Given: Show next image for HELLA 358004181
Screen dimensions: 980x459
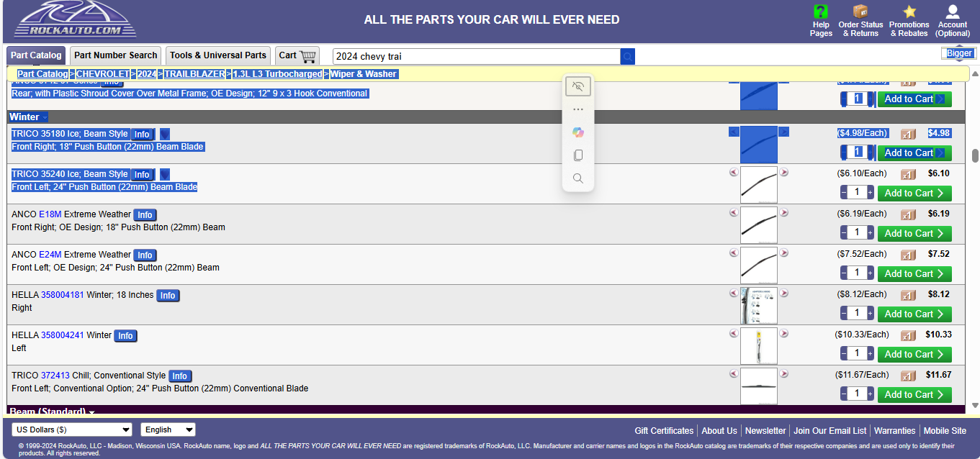Looking at the screenshot, I should [784, 293].
